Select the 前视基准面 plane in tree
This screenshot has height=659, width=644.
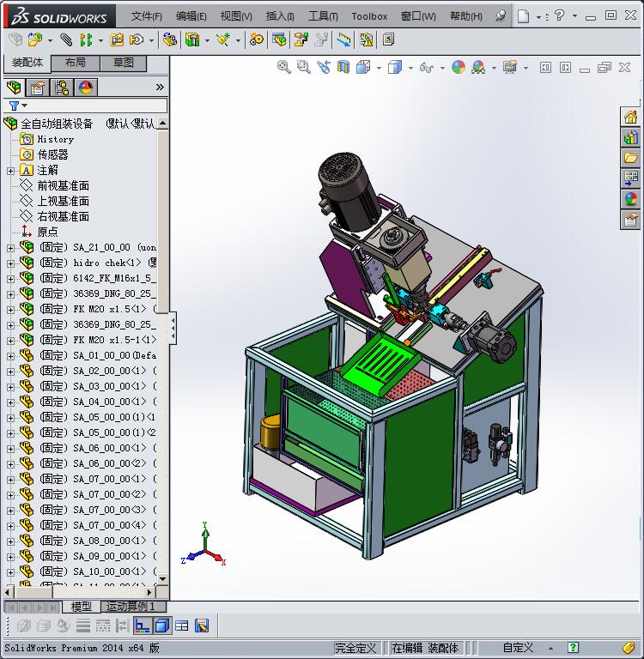click(63, 185)
